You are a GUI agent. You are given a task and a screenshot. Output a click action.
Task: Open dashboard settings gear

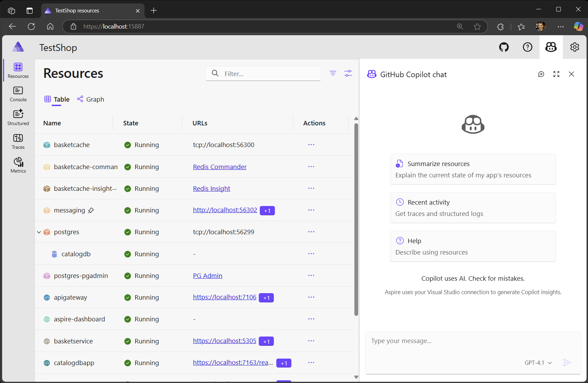[574, 47]
